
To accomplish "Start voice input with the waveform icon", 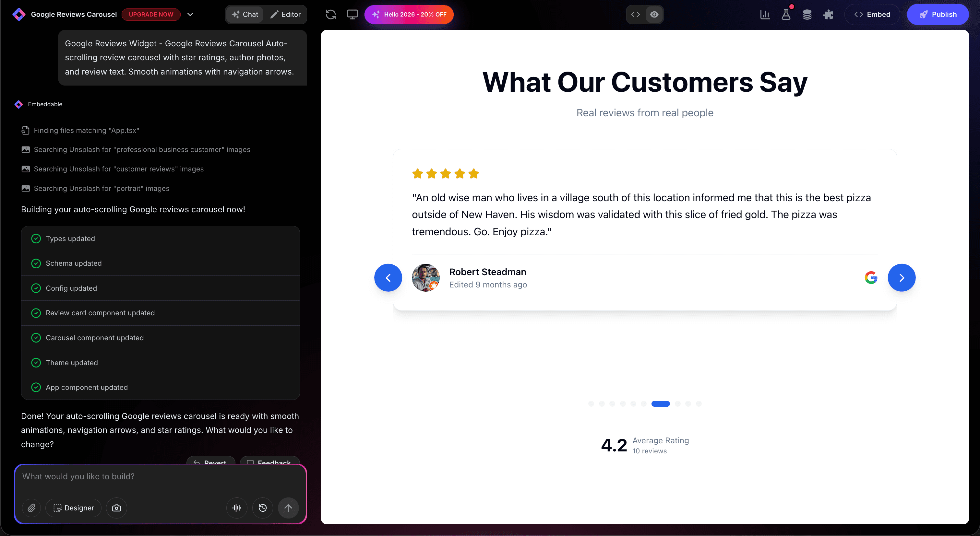I will 236,508.
